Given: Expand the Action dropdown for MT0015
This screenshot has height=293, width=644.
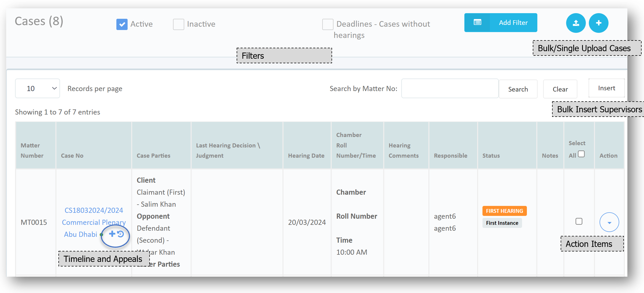Looking at the screenshot, I should [x=609, y=222].
